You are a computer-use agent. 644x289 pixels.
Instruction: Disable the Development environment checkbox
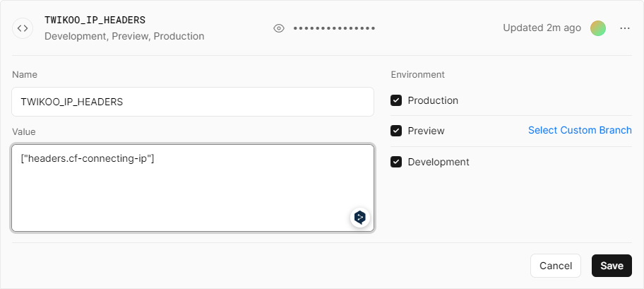point(396,162)
